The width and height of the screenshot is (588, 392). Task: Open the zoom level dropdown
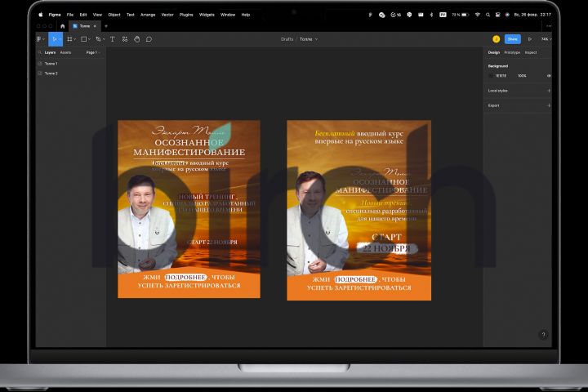pos(546,38)
